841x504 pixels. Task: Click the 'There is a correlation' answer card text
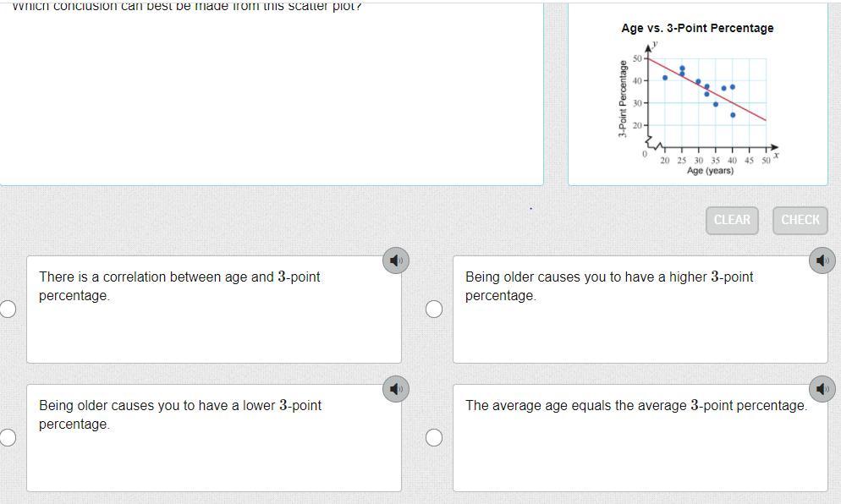coord(179,286)
